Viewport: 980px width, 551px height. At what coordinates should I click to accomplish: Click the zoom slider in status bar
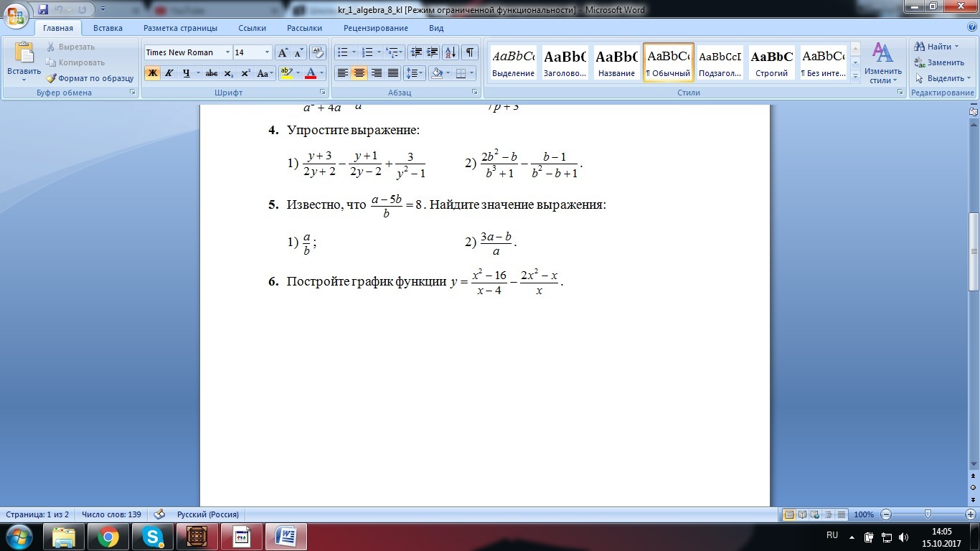tap(928, 514)
